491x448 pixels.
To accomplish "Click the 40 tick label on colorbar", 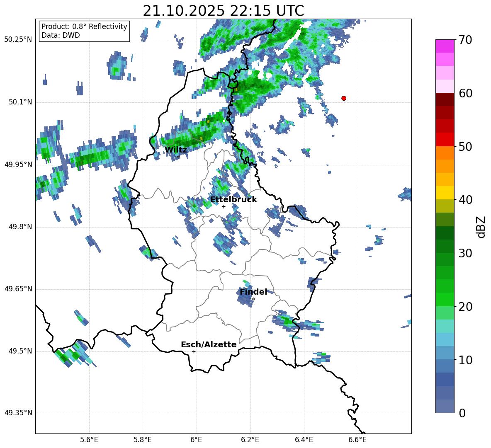I will pyautogui.click(x=465, y=200).
